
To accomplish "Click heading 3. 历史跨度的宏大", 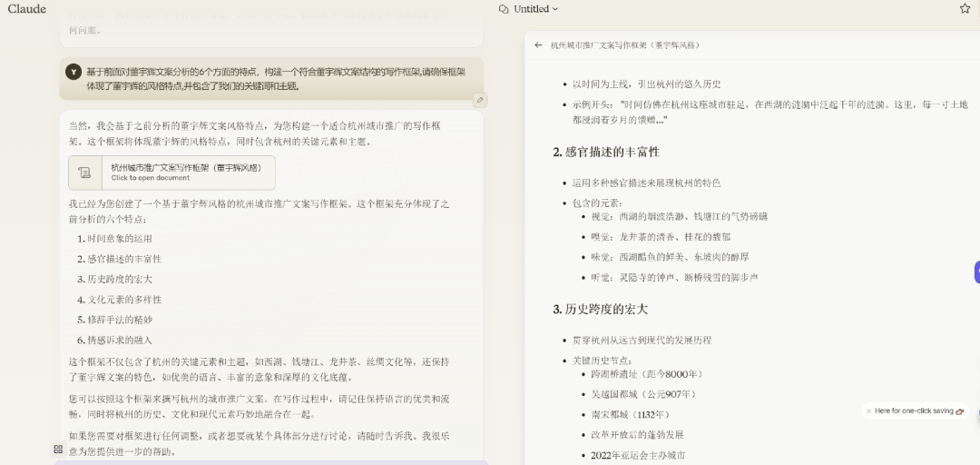I will [600, 309].
